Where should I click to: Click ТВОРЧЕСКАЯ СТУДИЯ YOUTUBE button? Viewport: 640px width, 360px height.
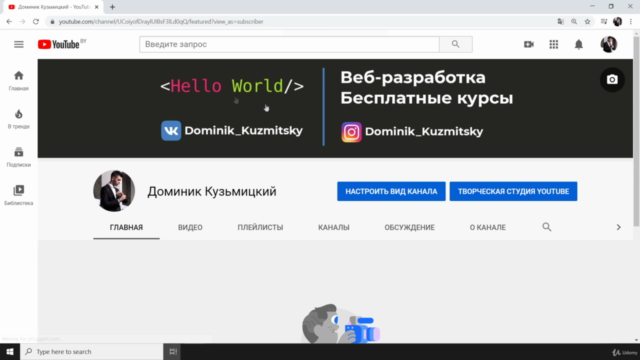[513, 191]
